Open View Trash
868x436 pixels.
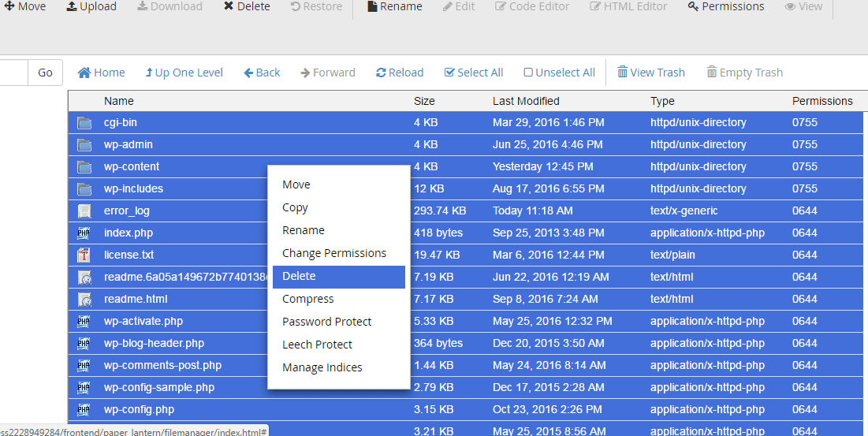(x=650, y=73)
